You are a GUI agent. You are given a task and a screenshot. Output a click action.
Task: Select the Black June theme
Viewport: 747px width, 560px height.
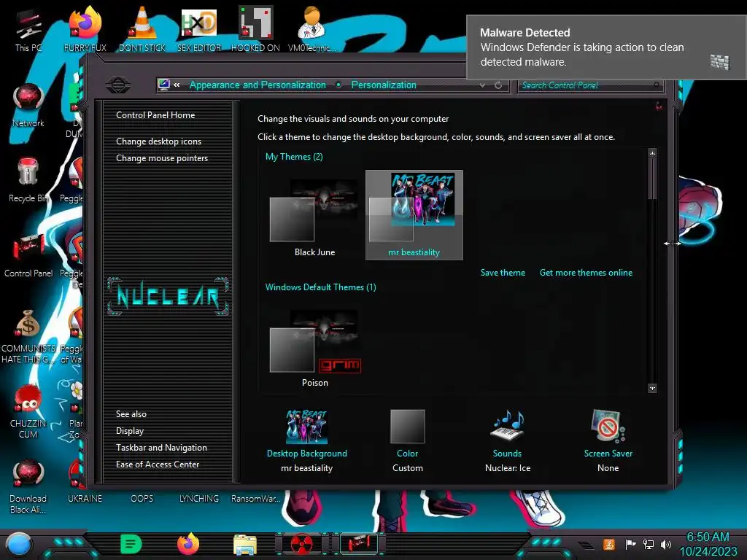[x=314, y=217]
